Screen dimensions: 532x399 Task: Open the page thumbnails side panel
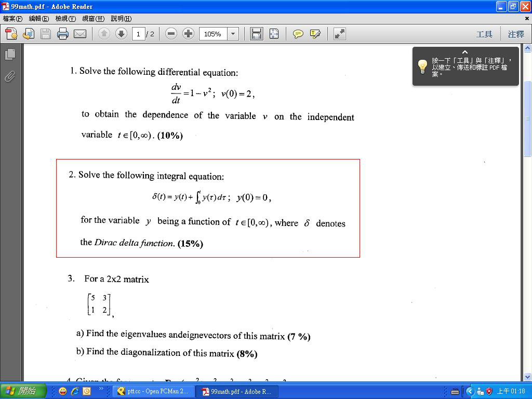pyautogui.click(x=10, y=54)
